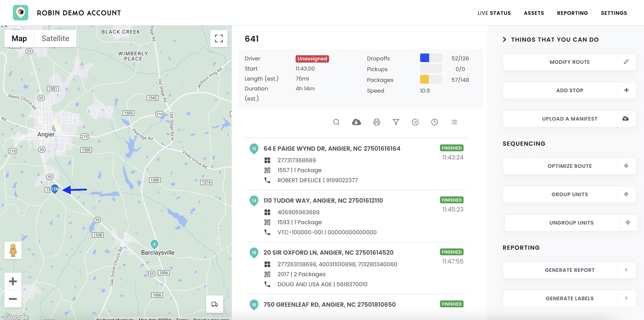The height and width of the screenshot is (320, 644).
Task: Click Optimize Route button
Action: pyautogui.click(x=569, y=166)
